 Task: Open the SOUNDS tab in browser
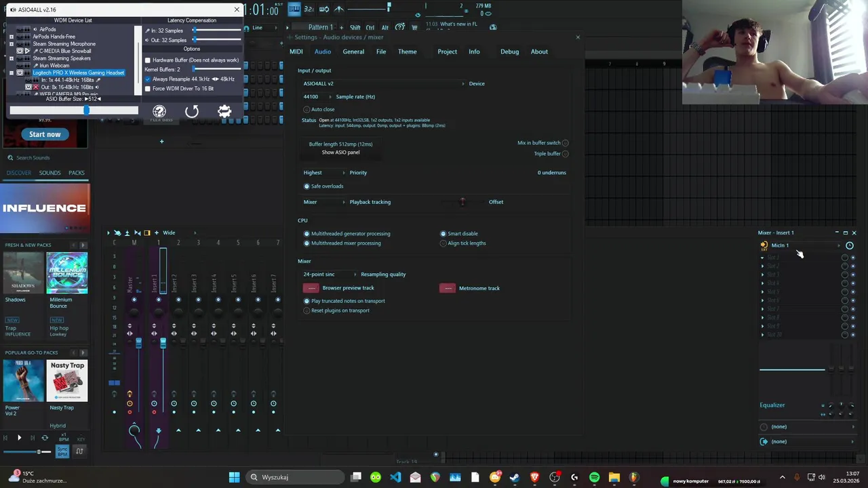coord(50,173)
